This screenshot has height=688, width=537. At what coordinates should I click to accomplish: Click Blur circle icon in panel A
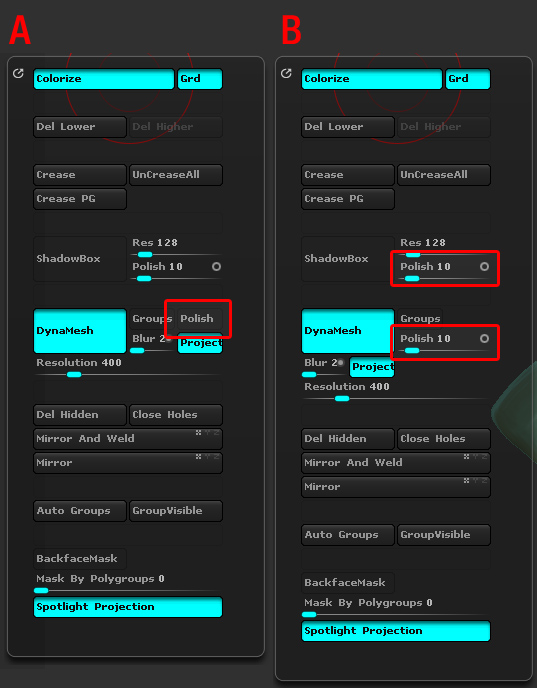[x=168, y=338]
